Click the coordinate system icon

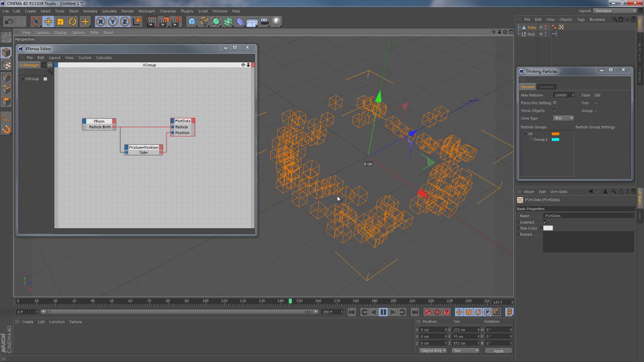tap(137, 22)
